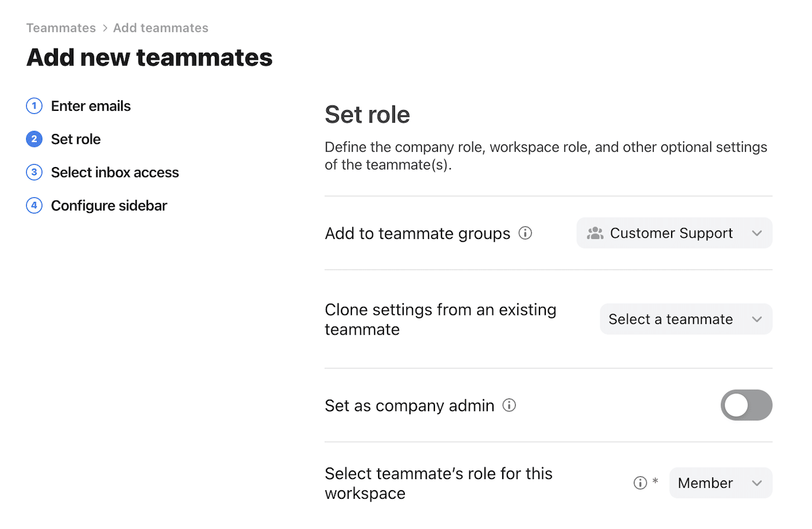Click the info icon beside teammate groups
812x529 pixels.
(525, 233)
